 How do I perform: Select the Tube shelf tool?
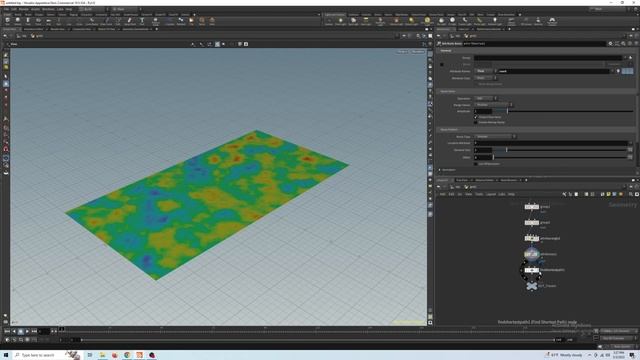28,21
